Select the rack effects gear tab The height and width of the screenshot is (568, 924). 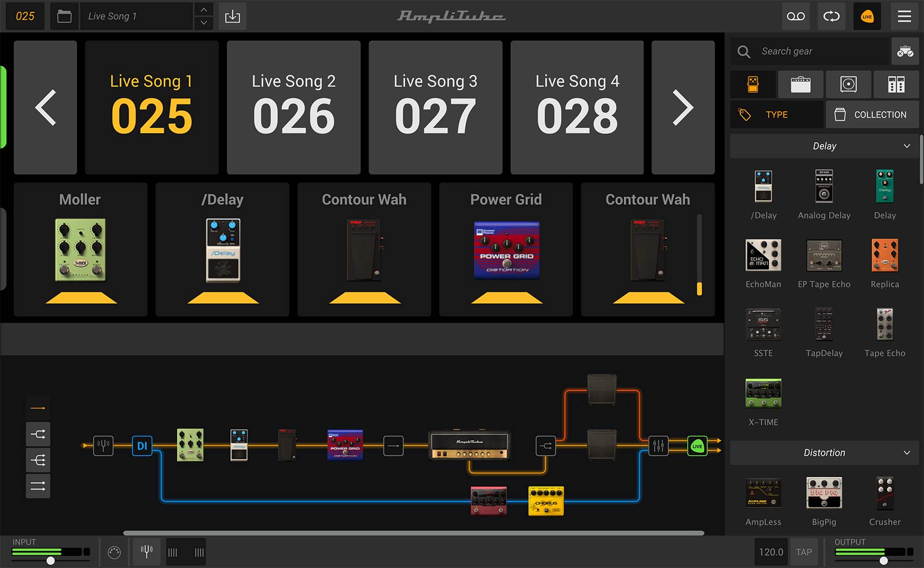pyautogui.click(x=896, y=84)
